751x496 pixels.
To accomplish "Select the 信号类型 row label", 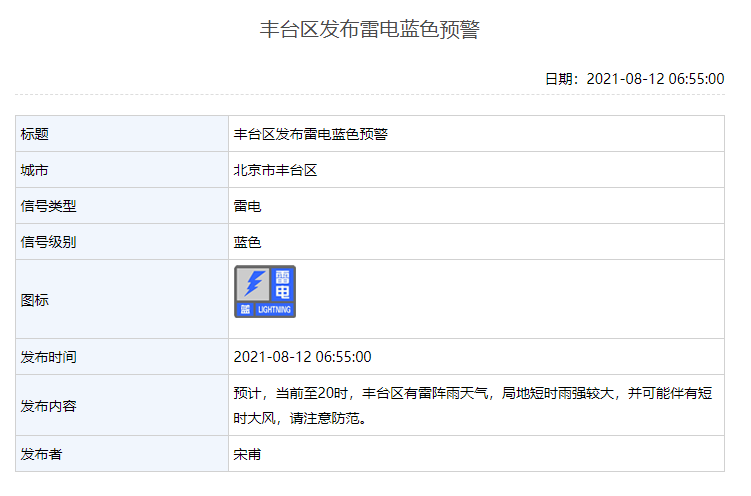I will [x=48, y=206].
